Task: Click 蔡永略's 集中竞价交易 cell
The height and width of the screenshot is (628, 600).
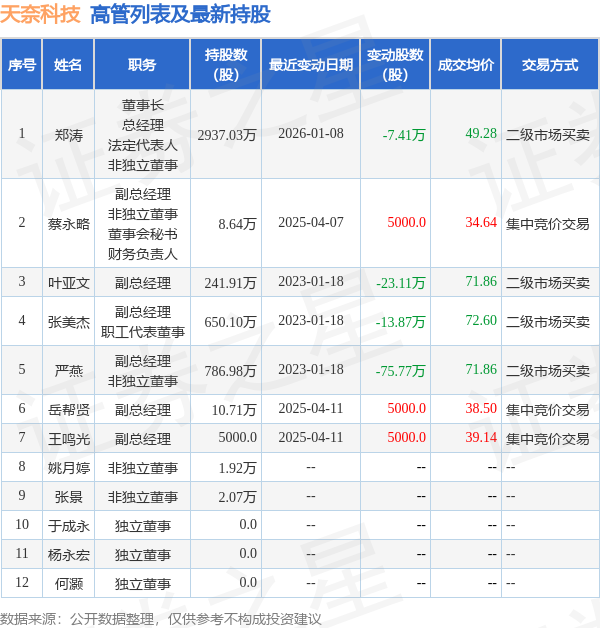Action: pos(548,224)
